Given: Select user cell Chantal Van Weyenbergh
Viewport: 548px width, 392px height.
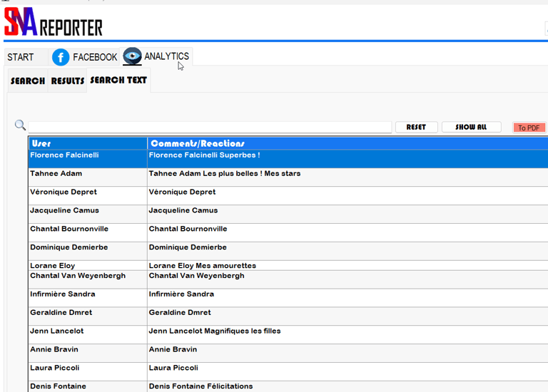Looking at the screenshot, I should pos(88,279).
